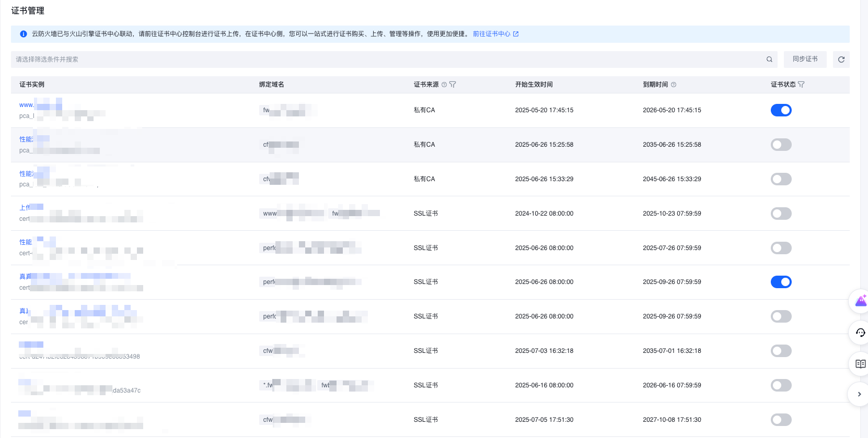Click 私有CA in the 2025-06-26 15:33:29 row
The image size is (868, 438).
[x=424, y=179]
